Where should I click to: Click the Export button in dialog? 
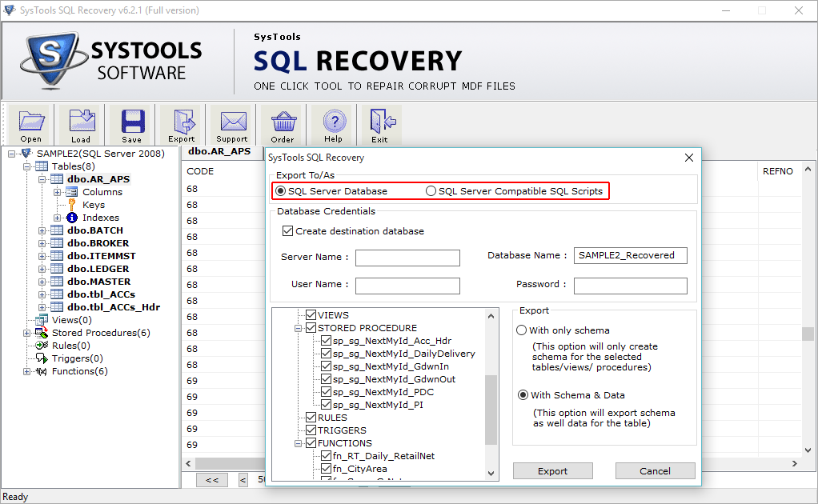pos(552,470)
